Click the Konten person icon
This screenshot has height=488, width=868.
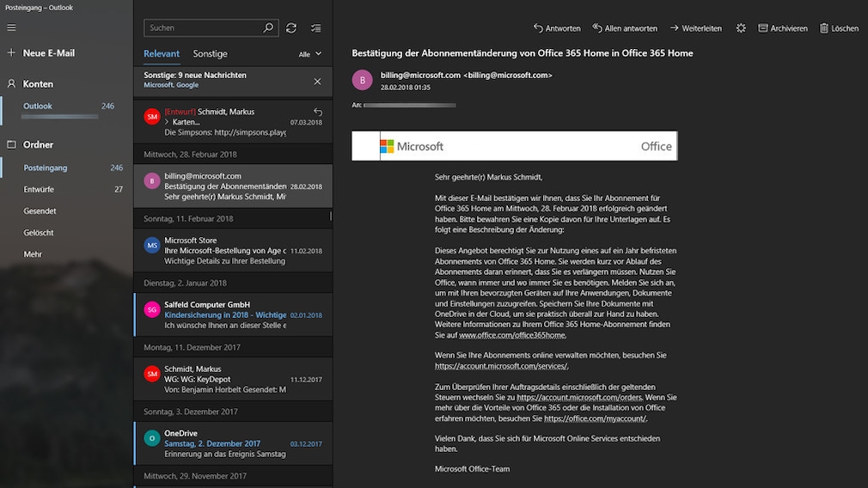[11, 83]
